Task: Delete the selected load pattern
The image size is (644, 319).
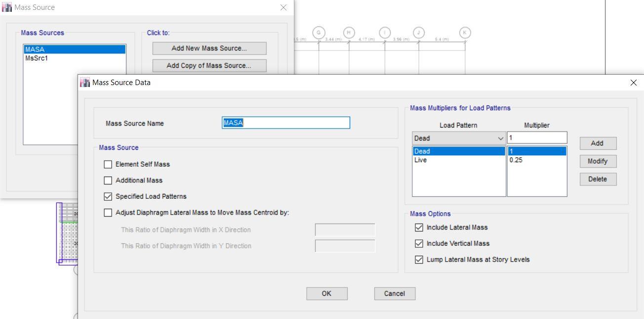Action: 597,179
